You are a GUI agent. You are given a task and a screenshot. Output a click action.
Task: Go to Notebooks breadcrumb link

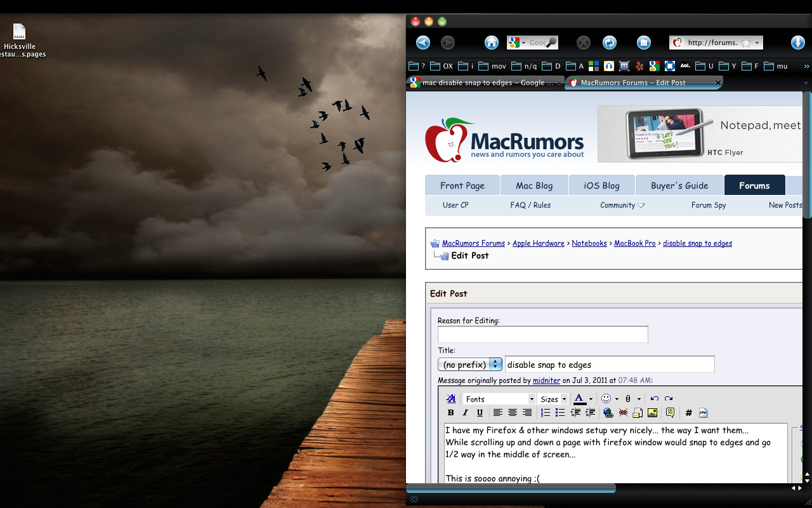point(589,243)
